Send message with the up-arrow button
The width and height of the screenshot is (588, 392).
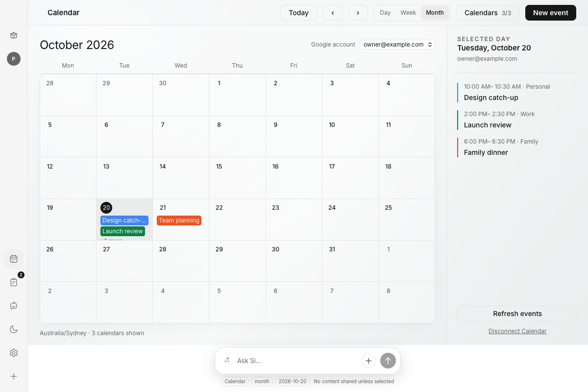tap(388, 361)
